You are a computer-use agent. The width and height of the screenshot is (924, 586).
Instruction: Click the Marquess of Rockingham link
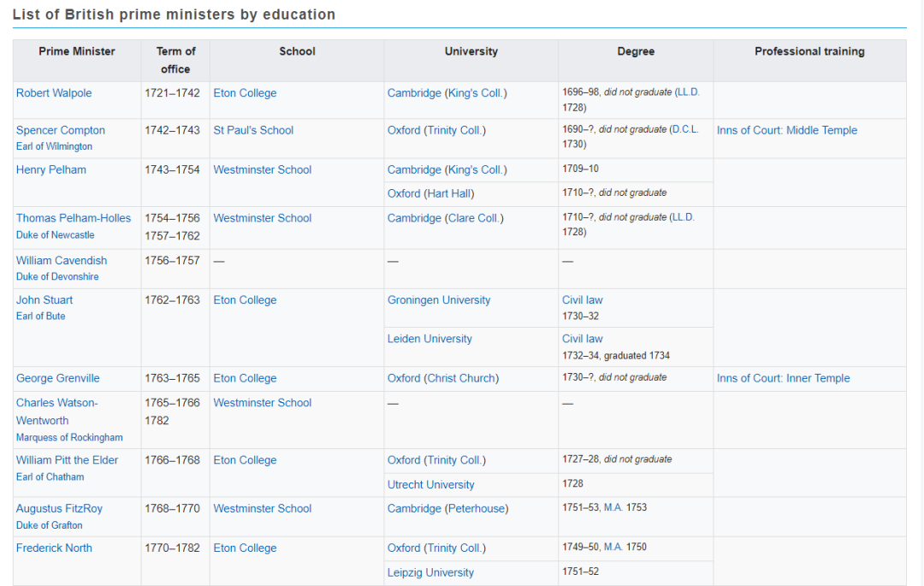click(x=69, y=437)
